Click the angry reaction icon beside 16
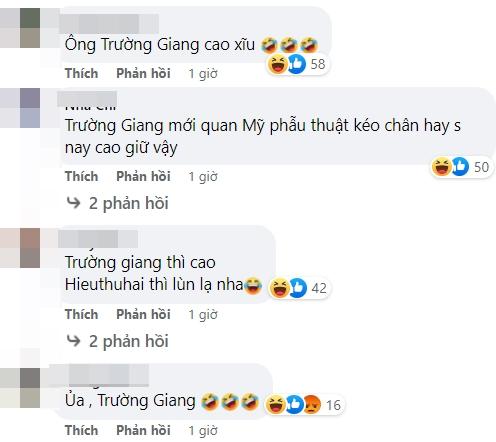 (x=312, y=404)
